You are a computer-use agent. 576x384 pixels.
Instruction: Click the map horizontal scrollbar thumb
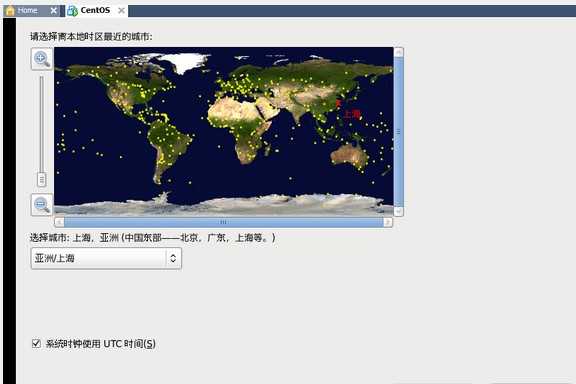point(224,222)
